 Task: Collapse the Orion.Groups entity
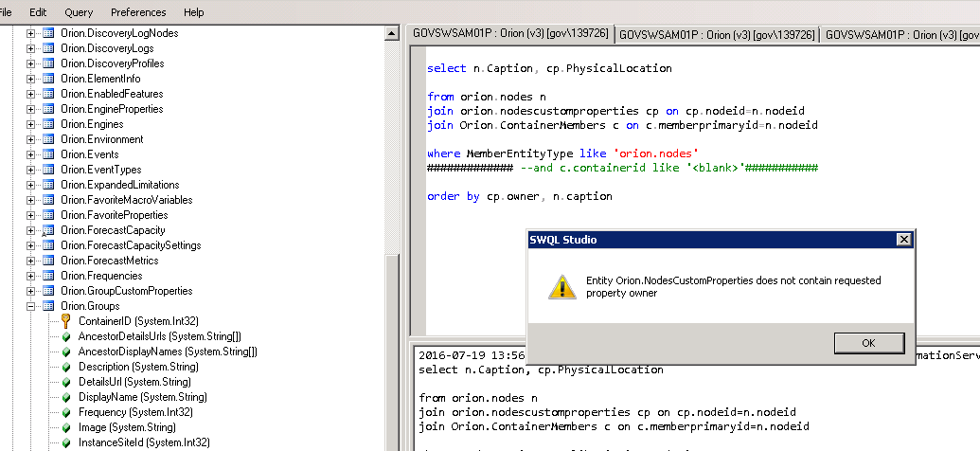click(x=30, y=306)
